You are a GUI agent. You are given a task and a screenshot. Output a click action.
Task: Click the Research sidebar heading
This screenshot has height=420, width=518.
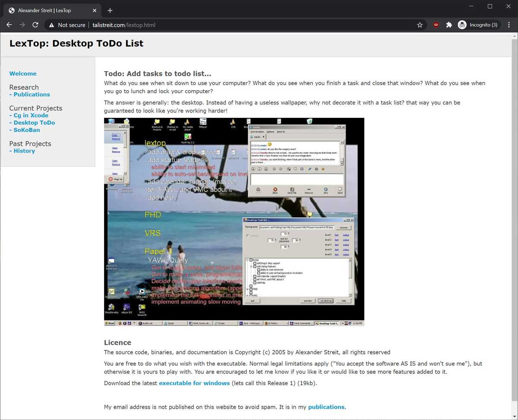click(x=24, y=87)
